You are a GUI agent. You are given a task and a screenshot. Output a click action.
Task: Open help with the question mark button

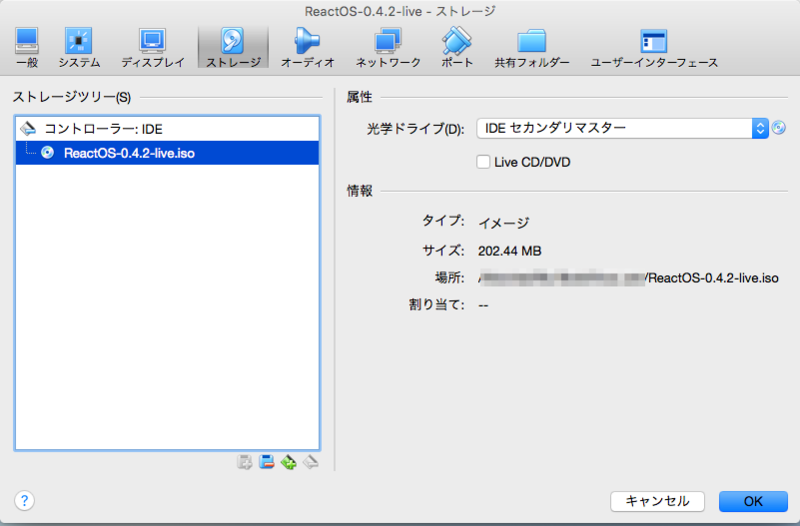pos(24,500)
